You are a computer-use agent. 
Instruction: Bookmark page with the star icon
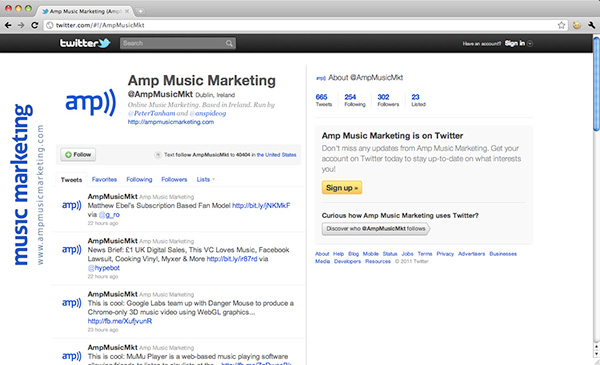561,25
